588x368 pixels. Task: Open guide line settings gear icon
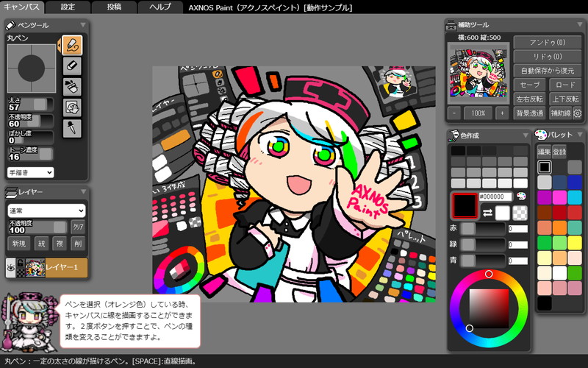[577, 113]
